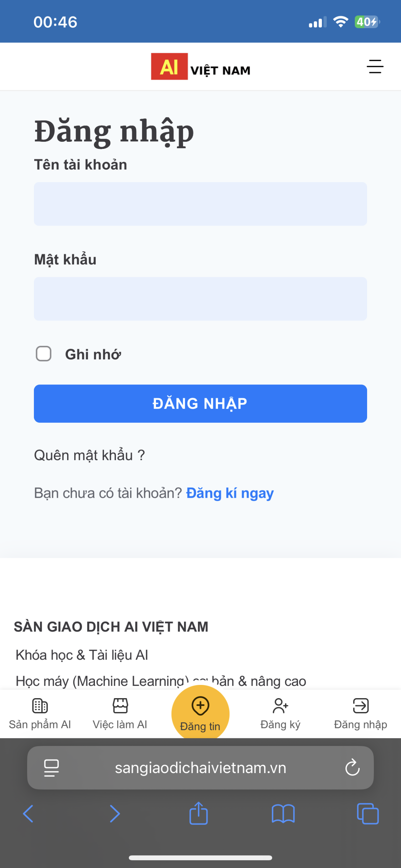Show Safari tabs overview
Screen dimensions: 401x868
[x=368, y=814]
